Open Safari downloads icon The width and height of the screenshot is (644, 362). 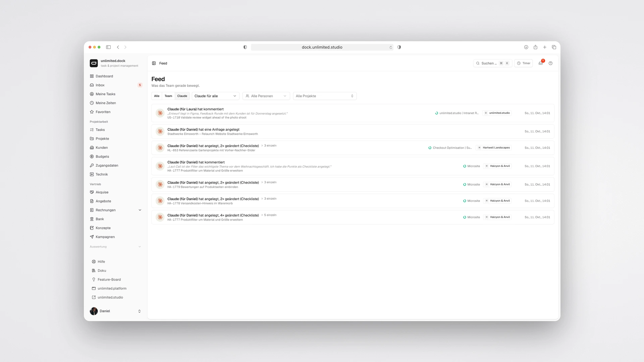526,47
